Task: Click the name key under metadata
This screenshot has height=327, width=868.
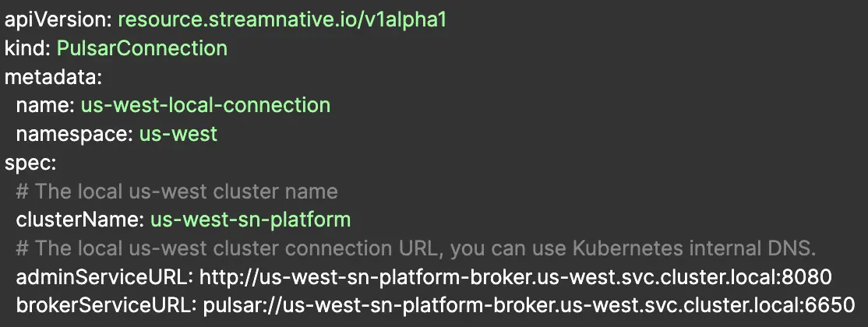Action: click(x=44, y=105)
